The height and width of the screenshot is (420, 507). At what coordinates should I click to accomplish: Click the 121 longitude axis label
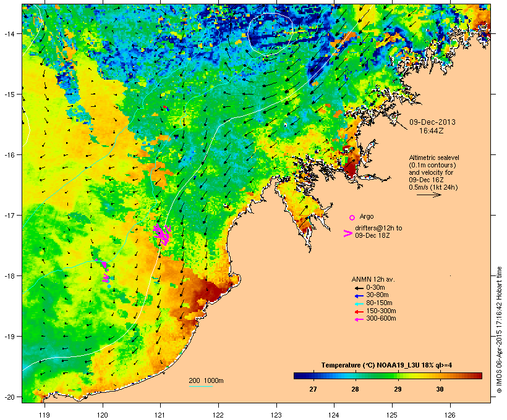click(160, 415)
